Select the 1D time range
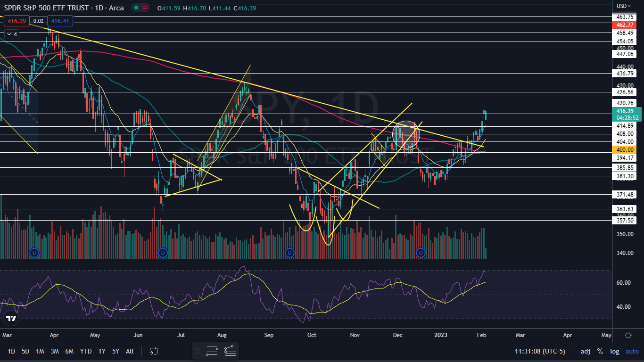 [x=11, y=351]
